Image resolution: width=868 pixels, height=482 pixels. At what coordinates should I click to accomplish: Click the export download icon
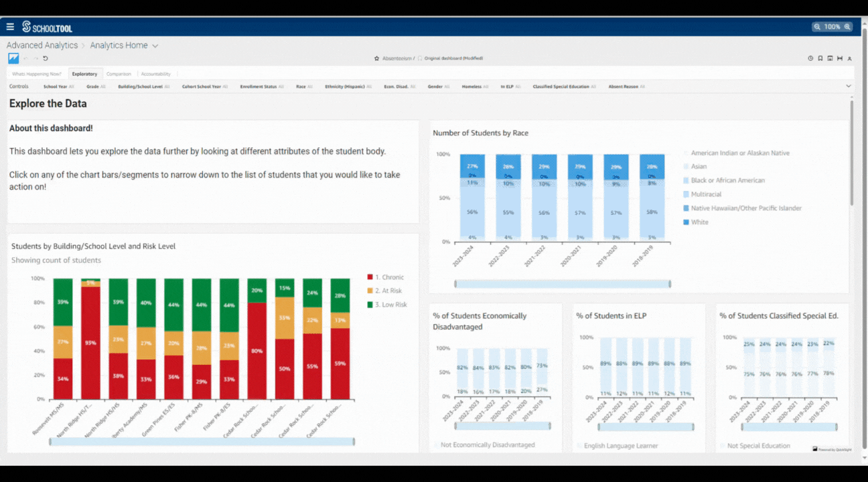click(830, 58)
